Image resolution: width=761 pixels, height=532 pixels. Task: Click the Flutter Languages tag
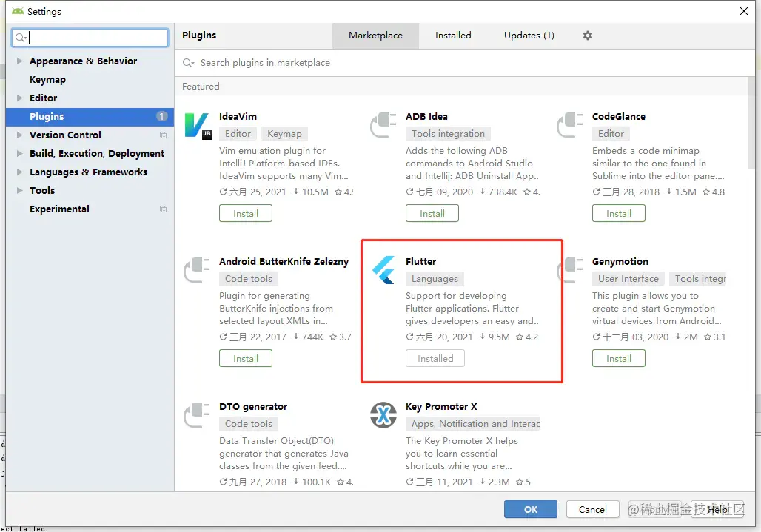(435, 278)
